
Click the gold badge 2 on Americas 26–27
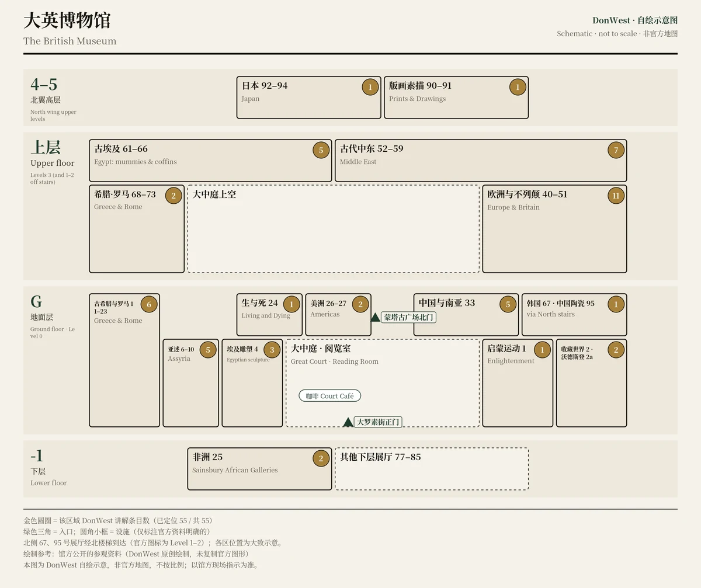[360, 304]
